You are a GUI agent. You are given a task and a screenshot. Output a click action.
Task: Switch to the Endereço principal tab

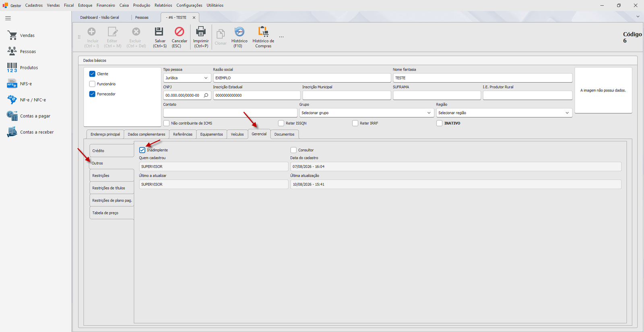(105, 134)
